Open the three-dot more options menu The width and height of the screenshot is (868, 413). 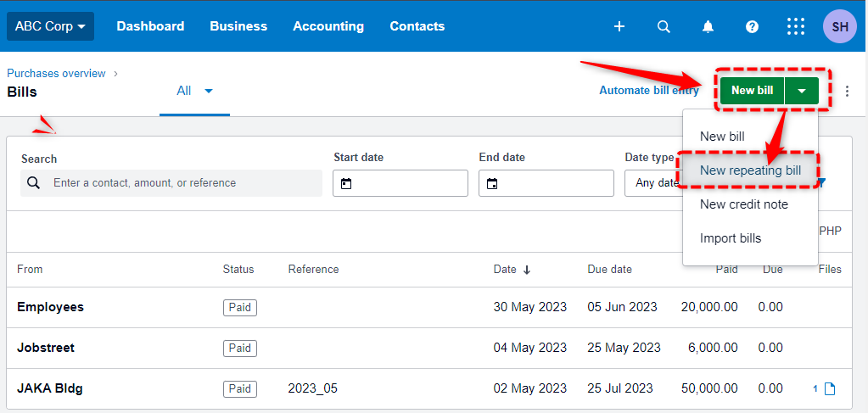click(847, 92)
